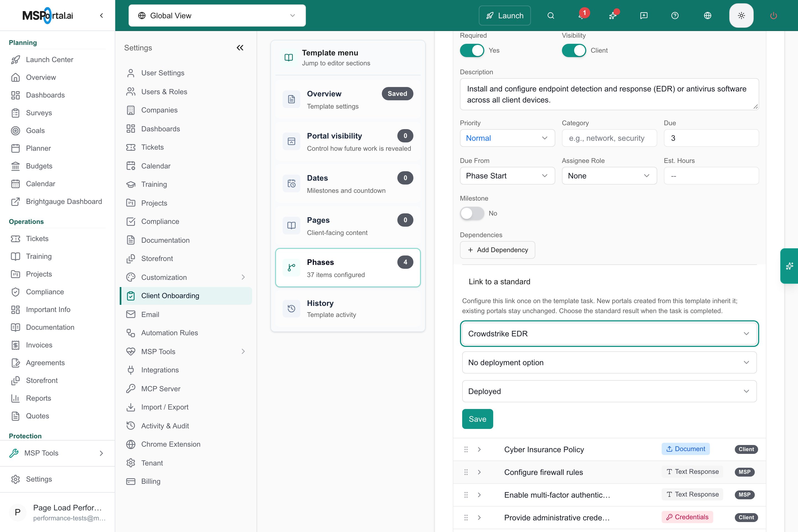Open the No deployment option dropdown
This screenshot has width=798, height=532.
(x=609, y=363)
